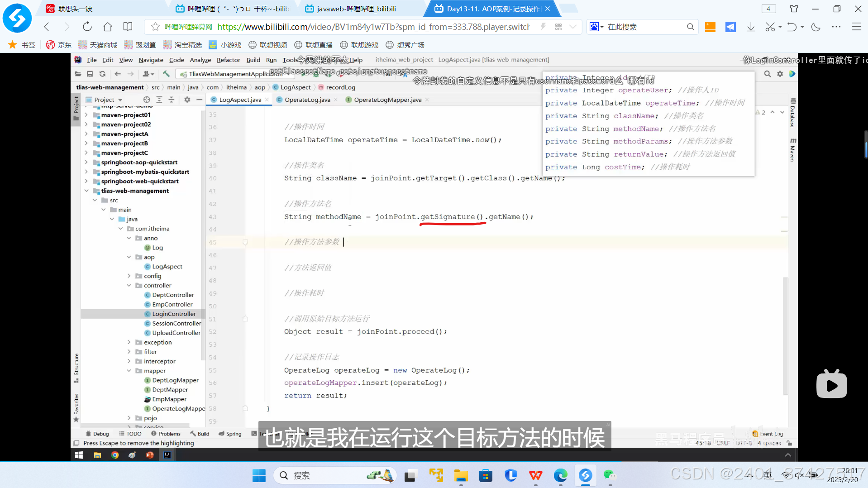Open the IDE Navigate menu
This screenshot has height=488, width=868.
point(151,60)
